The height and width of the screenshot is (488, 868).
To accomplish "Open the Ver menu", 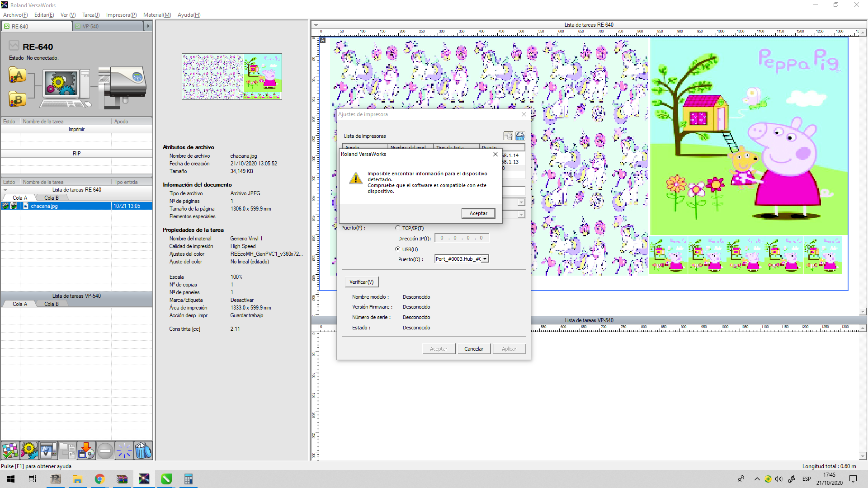I will click(x=68, y=15).
